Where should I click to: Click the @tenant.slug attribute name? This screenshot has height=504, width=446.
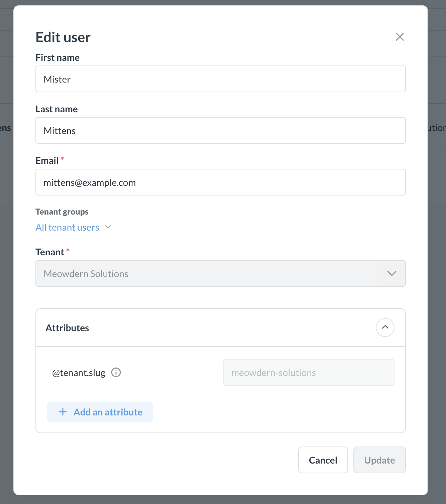(x=79, y=373)
